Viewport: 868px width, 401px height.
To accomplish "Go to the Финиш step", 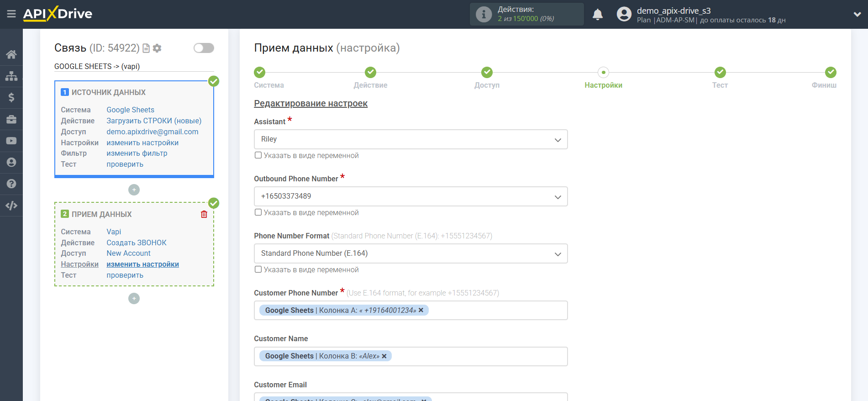I will (x=831, y=72).
